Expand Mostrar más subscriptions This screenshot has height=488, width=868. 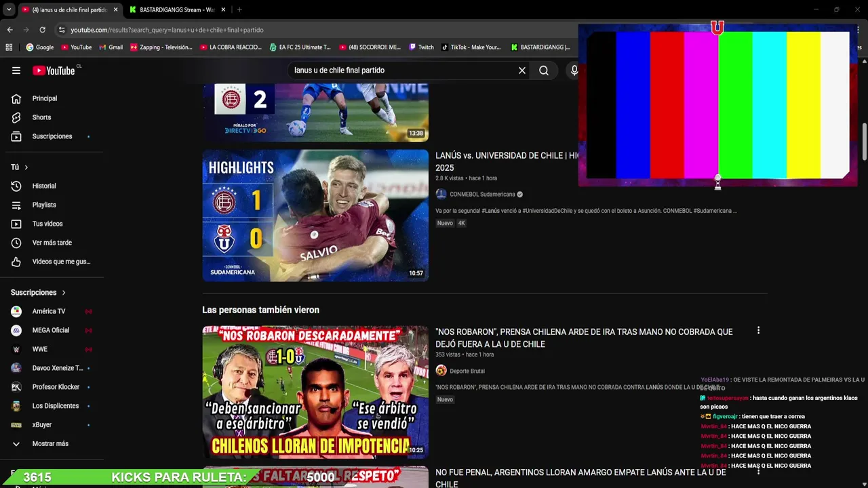(x=52, y=444)
